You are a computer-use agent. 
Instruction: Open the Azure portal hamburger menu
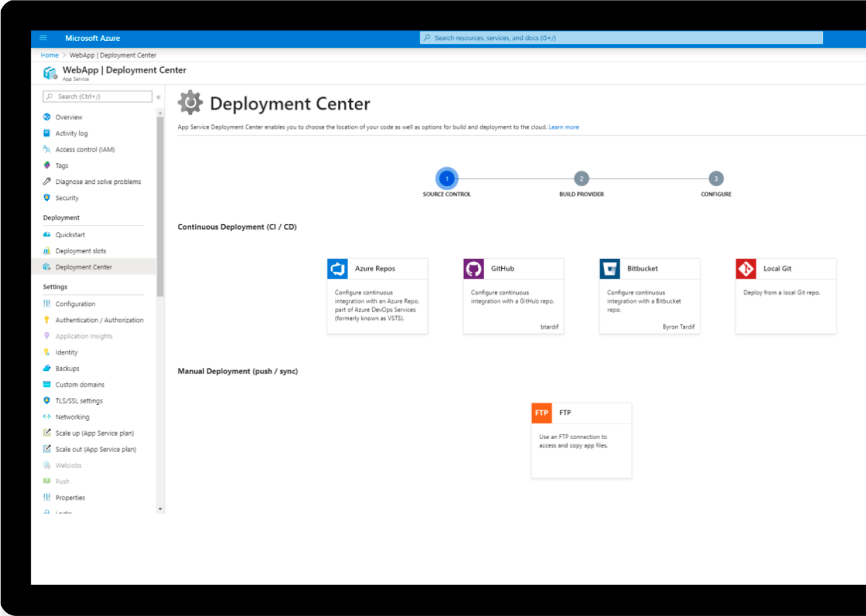[x=43, y=38]
